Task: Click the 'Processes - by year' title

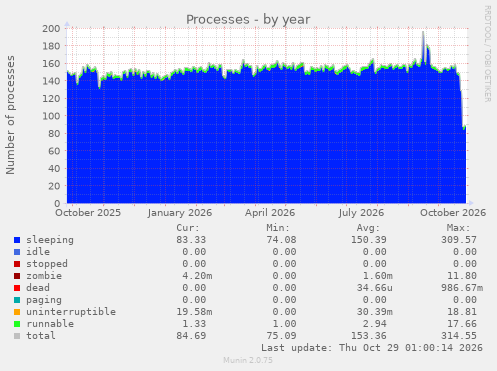Action: (x=248, y=19)
